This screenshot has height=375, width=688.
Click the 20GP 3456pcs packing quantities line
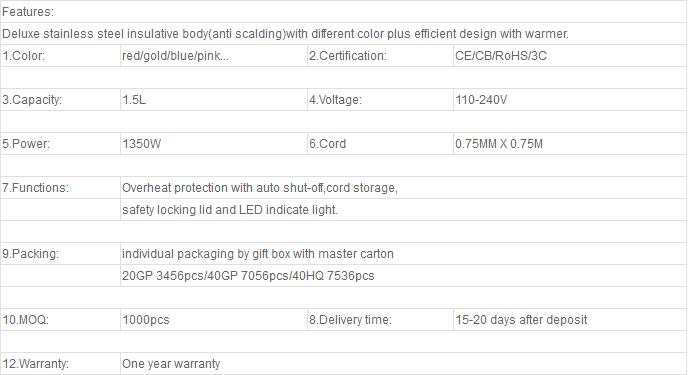click(248, 276)
